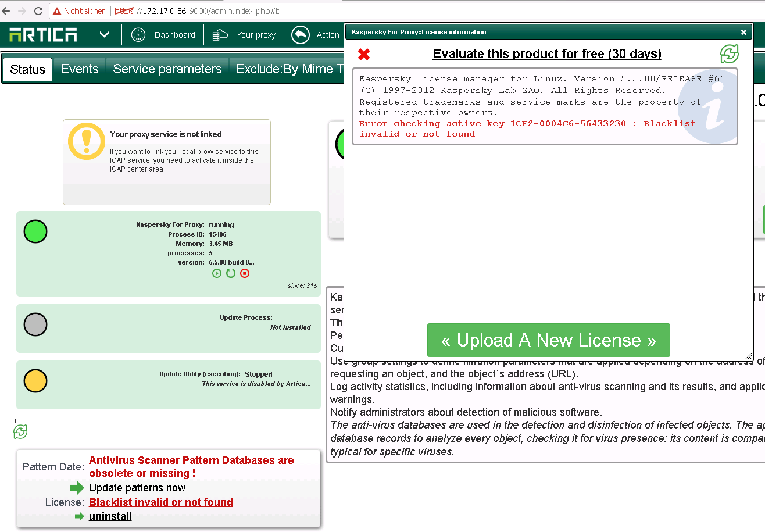765x532 pixels.
Task: Click the Your proxy service is not linked text
Action: tap(166, 134)
